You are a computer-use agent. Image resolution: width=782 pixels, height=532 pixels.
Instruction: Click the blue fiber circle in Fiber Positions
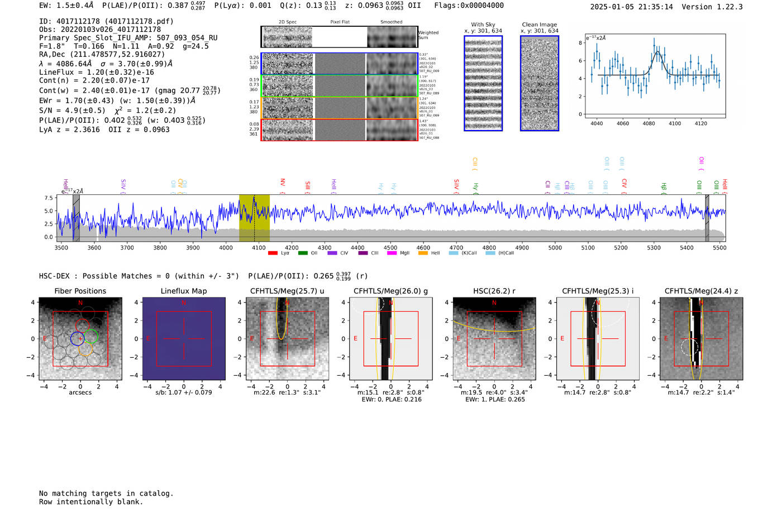[x=77, y=338]
